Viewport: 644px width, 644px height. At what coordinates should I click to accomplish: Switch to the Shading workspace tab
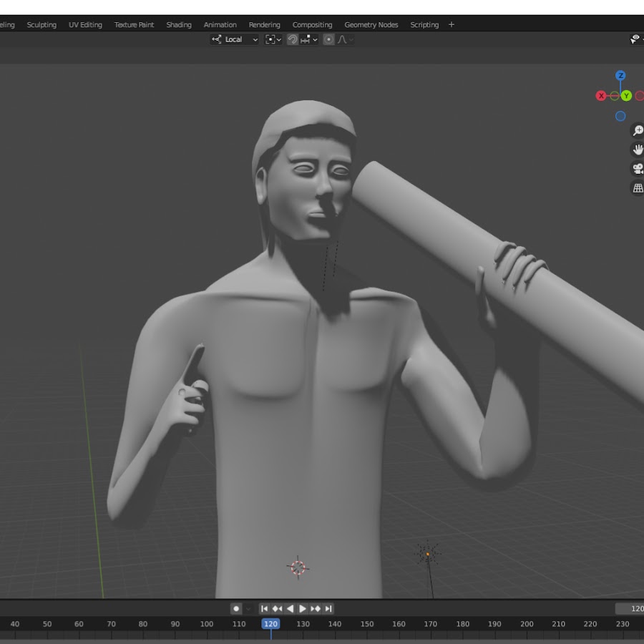click(x=179, y=24)
